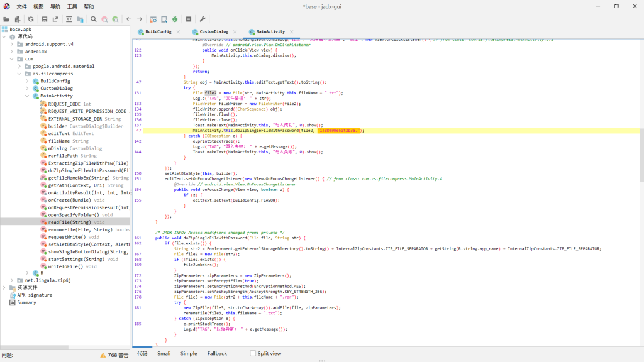Click the readFile method icon in tree
The width and height of the screenshot is (644, 362).
pos(43,222)
